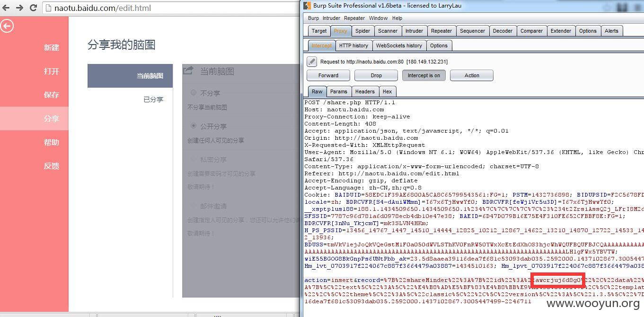Switch to the Extender tab

(x=561, y=31)
